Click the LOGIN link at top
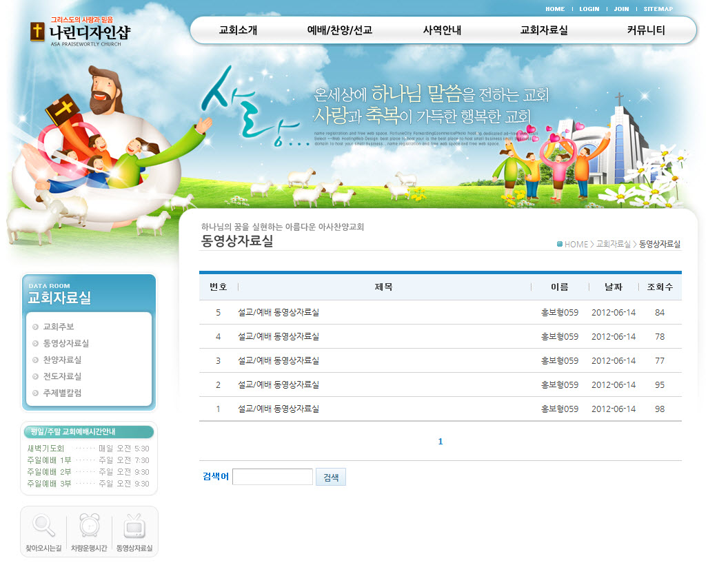The image size is (728, 565). [x=589, y=9]
